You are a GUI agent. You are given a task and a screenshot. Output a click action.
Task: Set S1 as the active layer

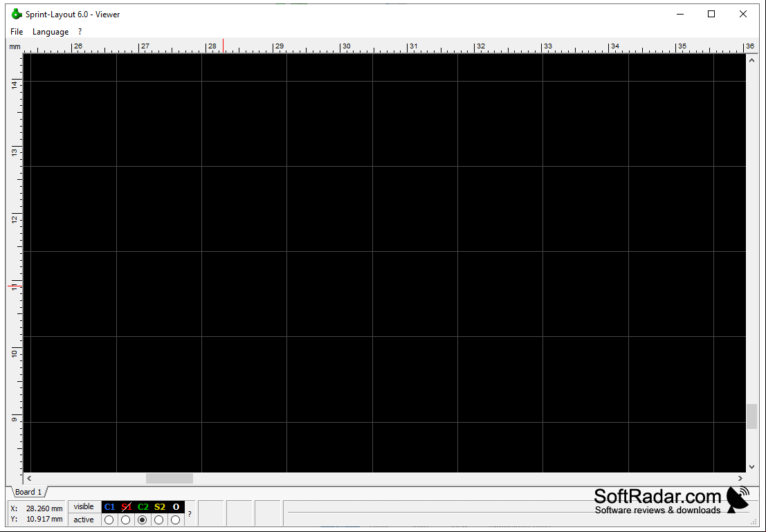coord(125,520)
